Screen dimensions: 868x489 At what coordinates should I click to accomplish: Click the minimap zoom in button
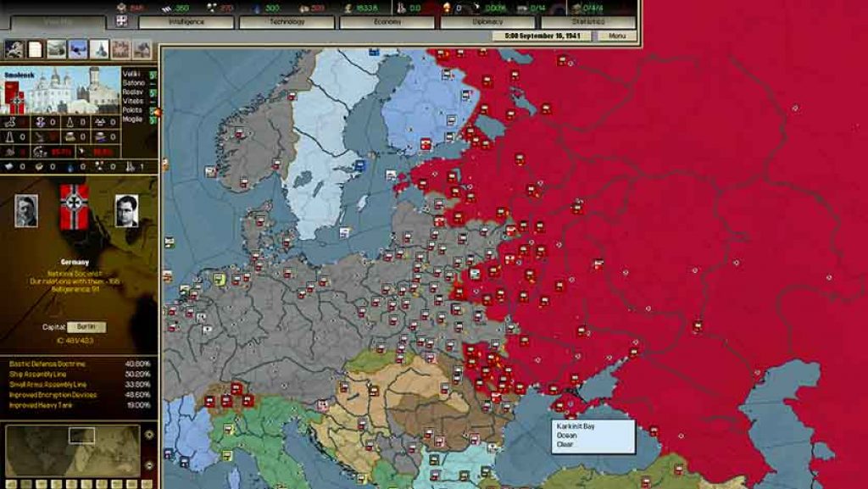[x=149, y=435]
